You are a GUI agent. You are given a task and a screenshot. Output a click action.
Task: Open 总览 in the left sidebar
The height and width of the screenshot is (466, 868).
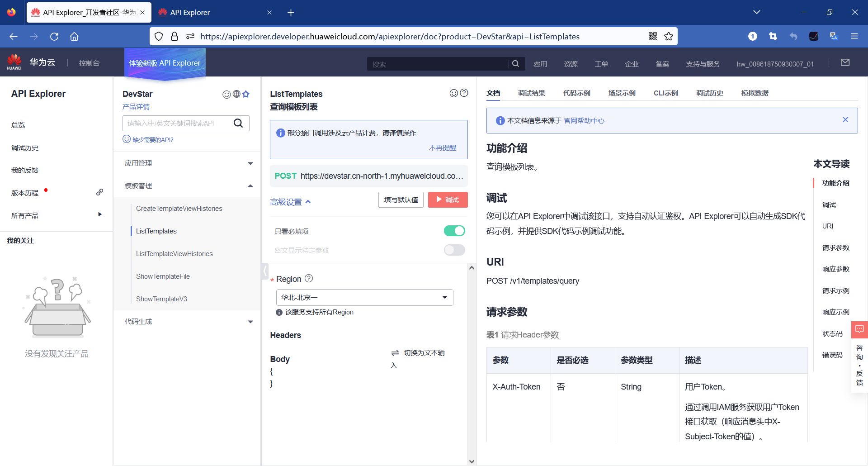pyautogui.click(x=18, y=125)
